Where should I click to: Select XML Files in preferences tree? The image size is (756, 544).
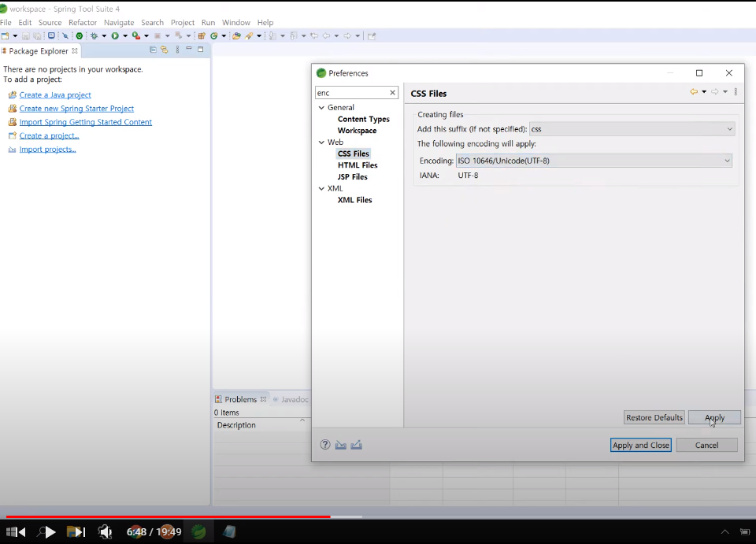click(355, 200)
